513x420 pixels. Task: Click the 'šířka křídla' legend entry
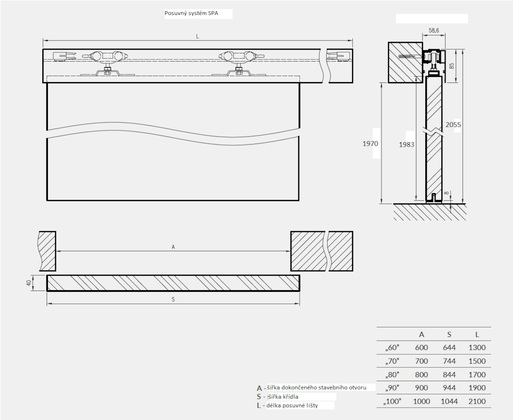coord(283,397)
